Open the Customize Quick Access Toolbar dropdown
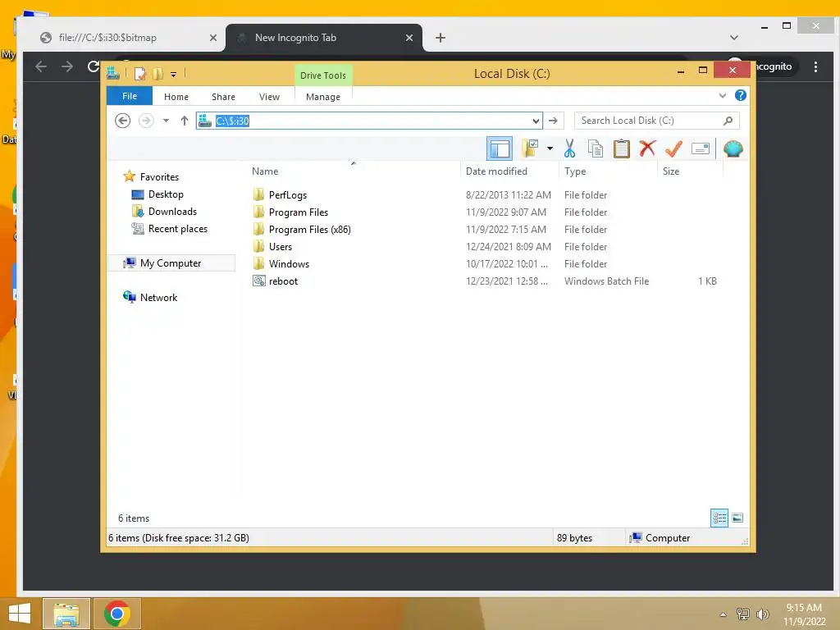 click(x=174, y=75)
